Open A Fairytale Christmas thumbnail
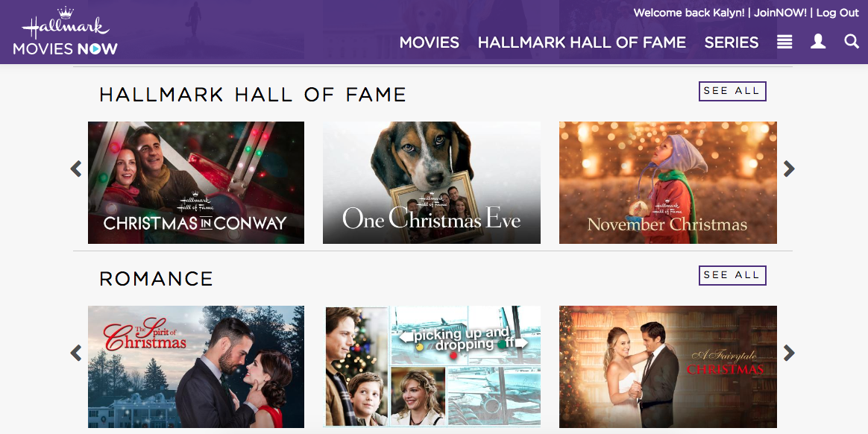 pyautogui.click(x=667, y=366)
